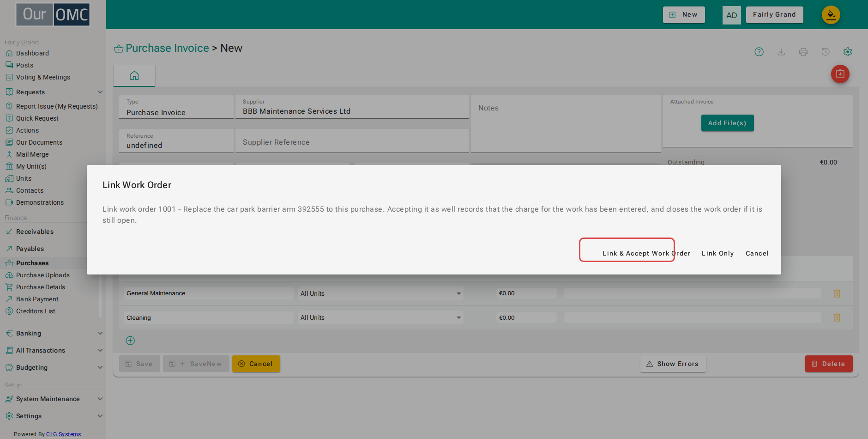Open the Creditors List page
868x439 pixels.
(36, 311)
